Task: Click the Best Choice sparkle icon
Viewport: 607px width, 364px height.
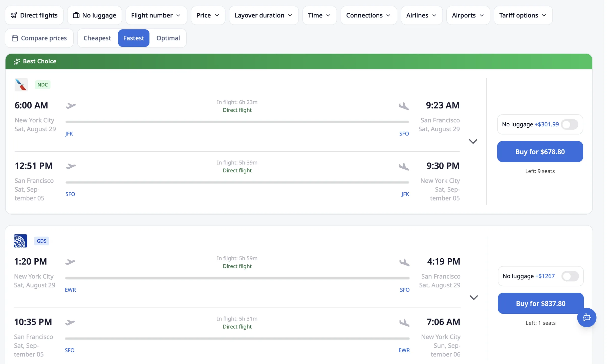Action: click(17, 61)
